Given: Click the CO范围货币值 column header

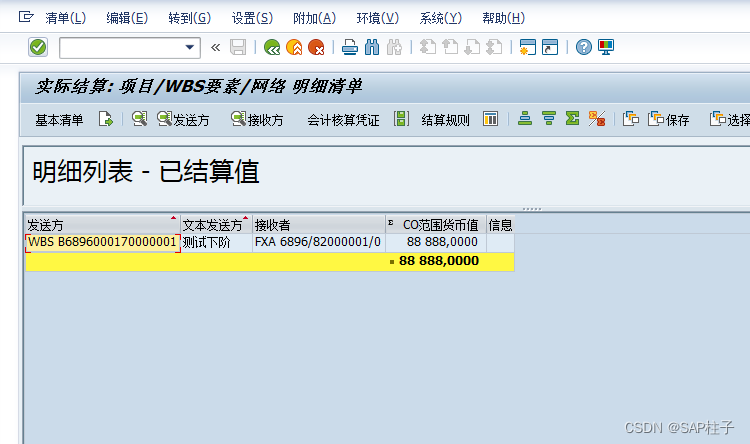Looking at the screenshot, I should click(x=436, y=225).
